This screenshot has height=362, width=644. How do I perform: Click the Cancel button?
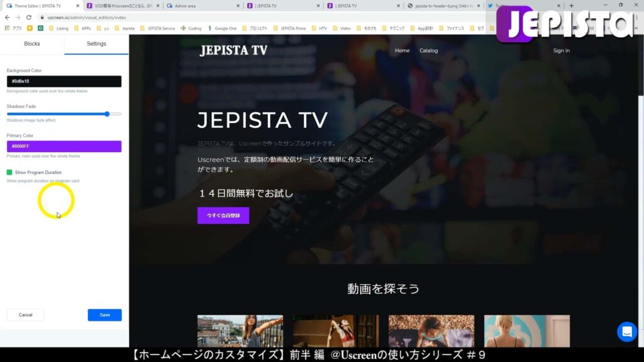(x=25, y=315)
